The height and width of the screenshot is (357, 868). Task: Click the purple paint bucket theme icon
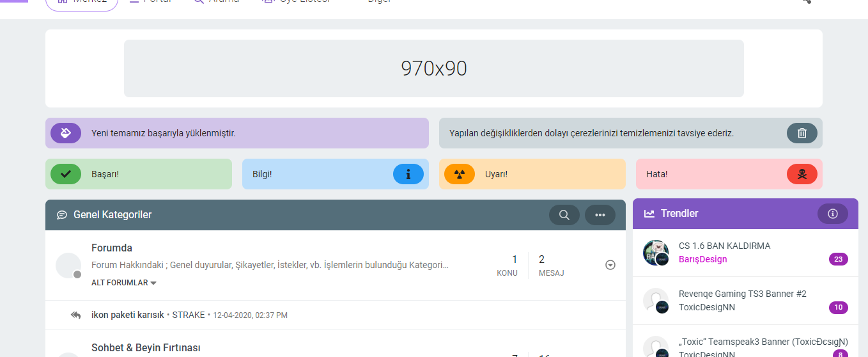(x=66, y=133)
